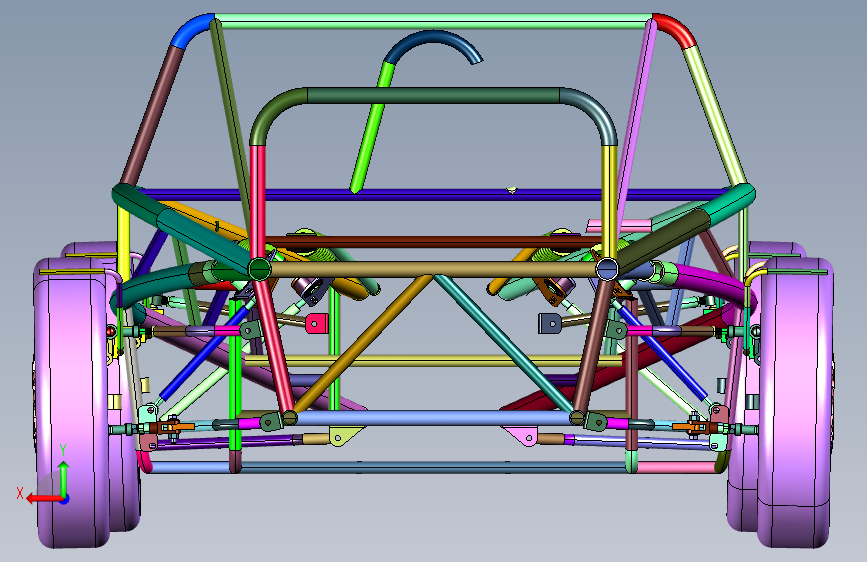Pick the gold diagonal brace in center
Viewport: 867px width, 562px height.
click(362, 343)
